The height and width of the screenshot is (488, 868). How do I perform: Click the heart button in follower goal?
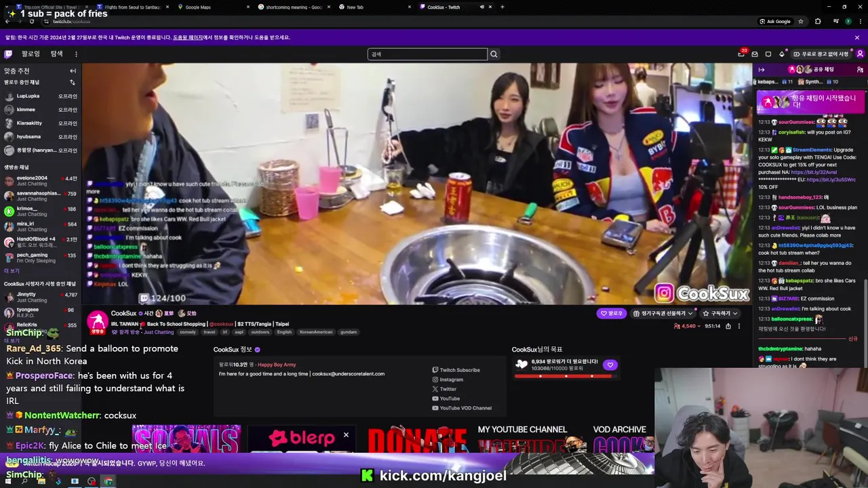610,365
